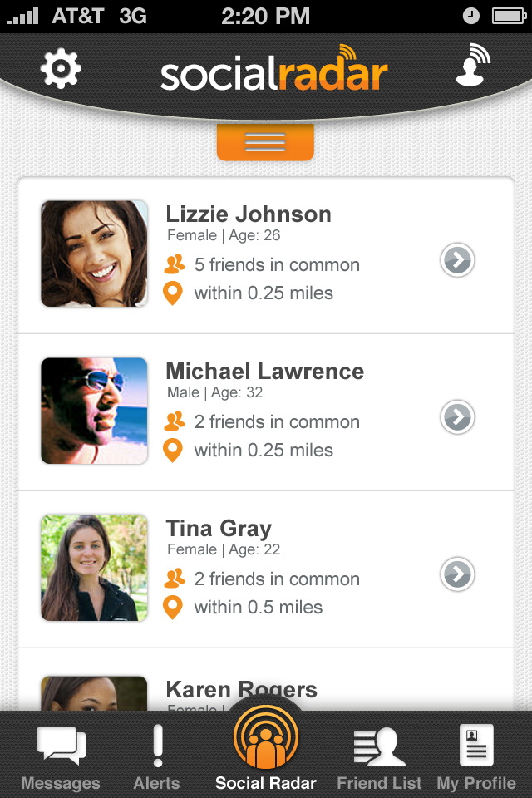This screenshot has height=798, width=532.
Task: Open the partially visible Karen Rogers entry
Action: point(241,690)
